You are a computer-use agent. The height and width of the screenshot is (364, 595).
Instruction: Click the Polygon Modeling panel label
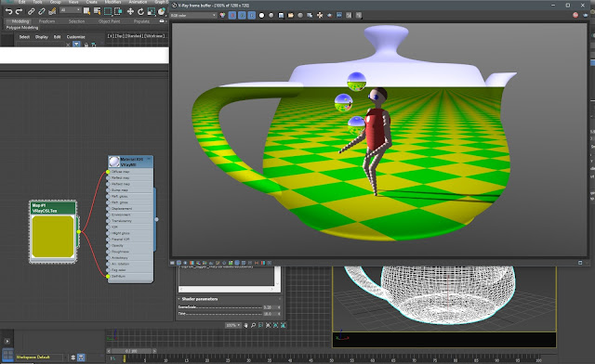(x=22, y=28)
